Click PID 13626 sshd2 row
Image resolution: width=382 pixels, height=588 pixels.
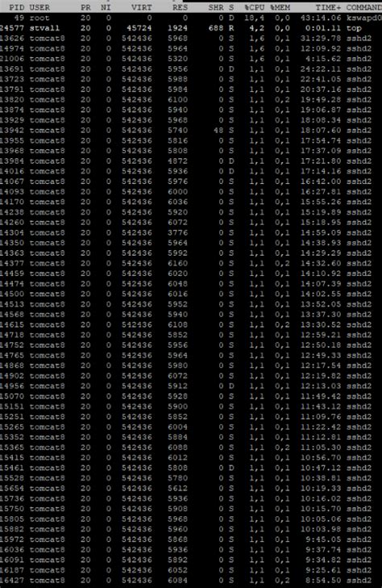click(x=191, y=38)
